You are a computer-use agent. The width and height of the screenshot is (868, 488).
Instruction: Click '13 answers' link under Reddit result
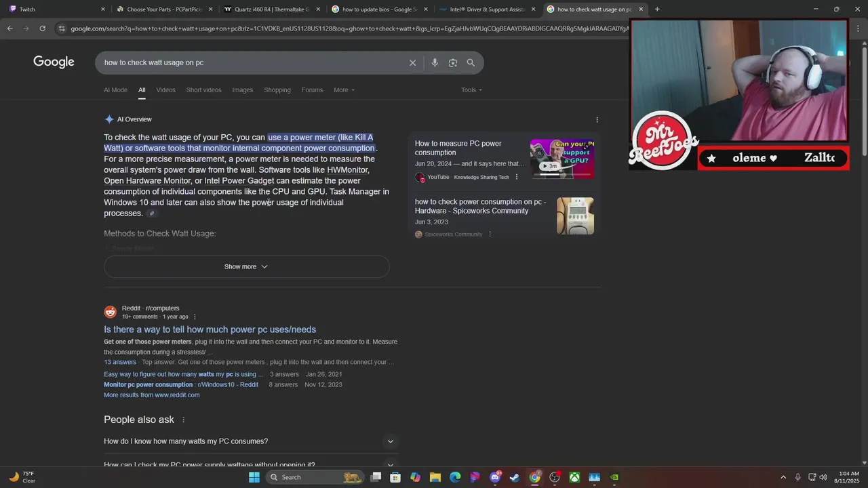coord(120,362)
